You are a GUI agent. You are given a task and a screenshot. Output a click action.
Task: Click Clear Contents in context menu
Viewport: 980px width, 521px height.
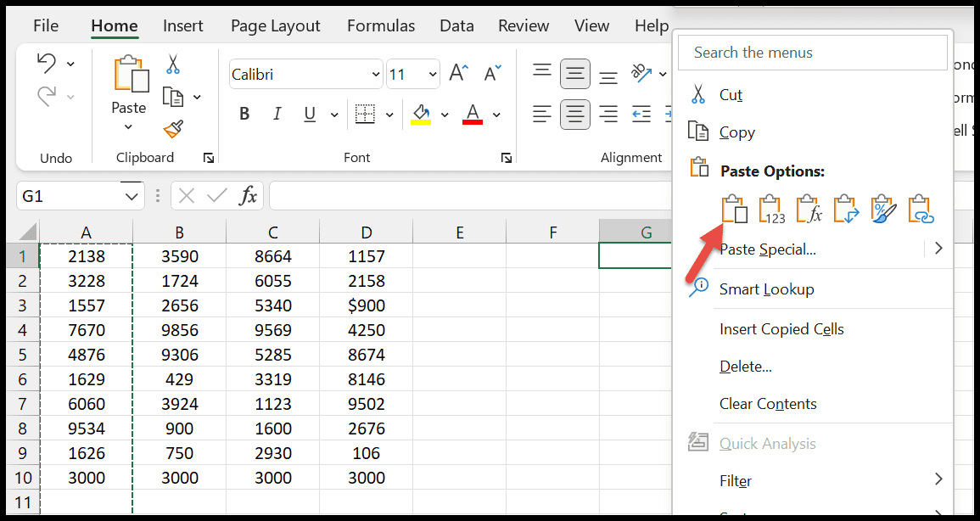point(768,404)
